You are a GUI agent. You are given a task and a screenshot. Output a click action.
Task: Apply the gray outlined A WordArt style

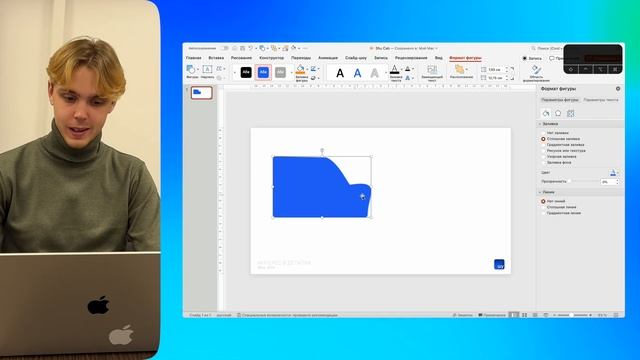point(374,73)
